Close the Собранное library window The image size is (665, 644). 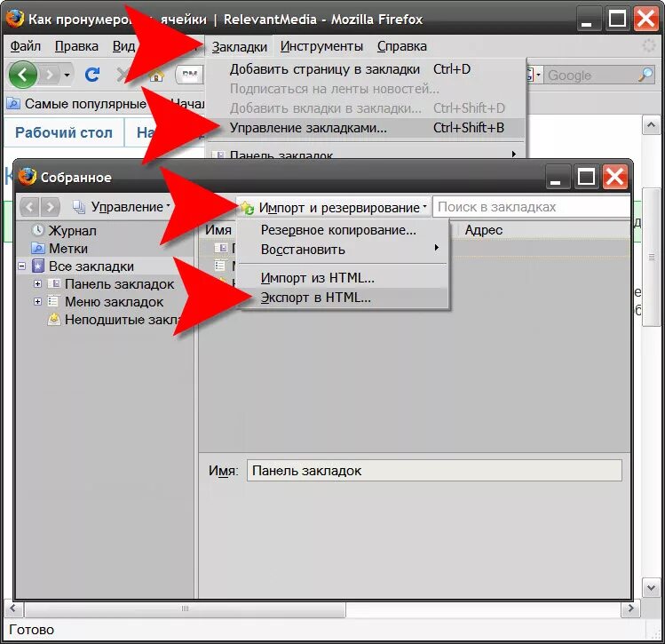point(615,177)
